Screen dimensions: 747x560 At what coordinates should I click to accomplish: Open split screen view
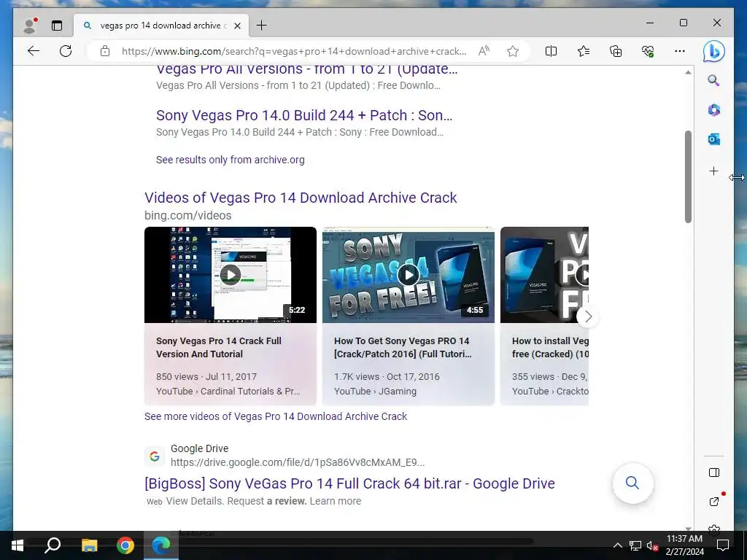[551, 51]
